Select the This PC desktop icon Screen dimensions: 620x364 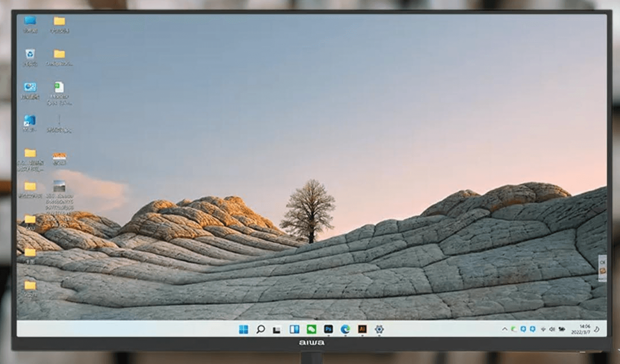pyautogui.click(x=30, y=21)
